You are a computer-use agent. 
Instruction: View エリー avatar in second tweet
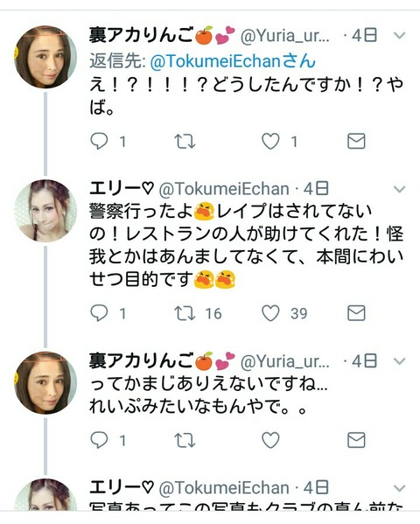pos(45,211)
